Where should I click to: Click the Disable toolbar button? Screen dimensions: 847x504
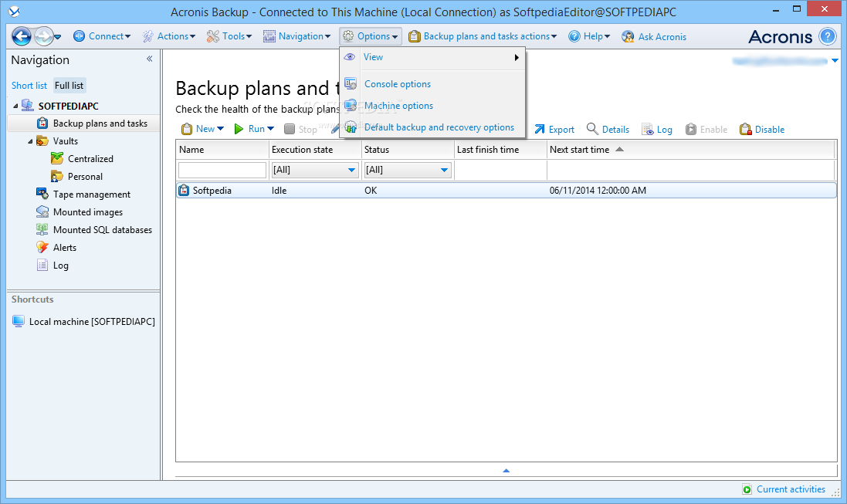pos(762,129)
